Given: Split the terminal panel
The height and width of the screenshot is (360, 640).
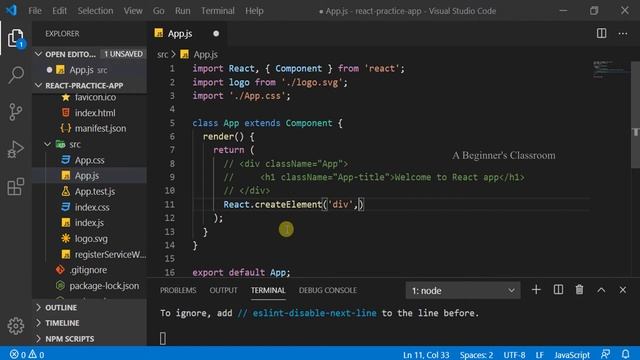Looking at the screenshot, I should click(x=558, y=290).
